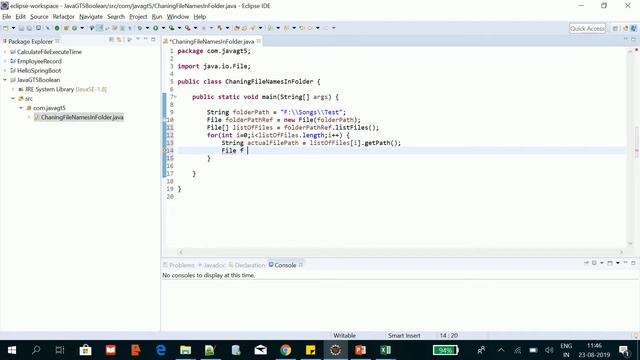
Task: Click the Coverage run icon
Action: (171, 28)
